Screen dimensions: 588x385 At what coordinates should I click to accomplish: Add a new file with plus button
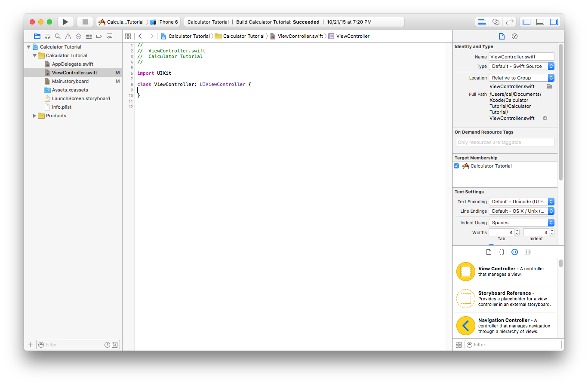pyautogui.click(x=30, y=345)
